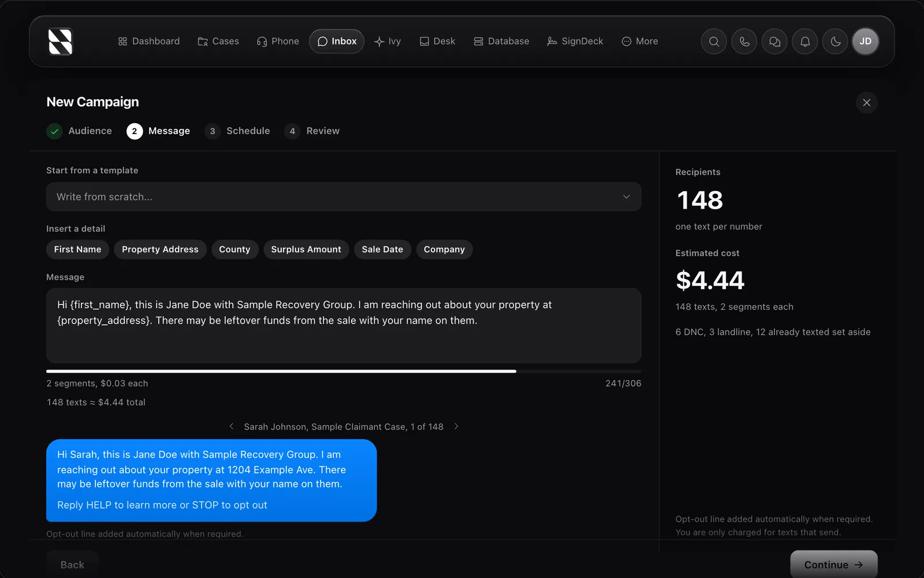Click the character count progress bar
The width and height of the screenshot is (924, 578).
pos(344,372)
